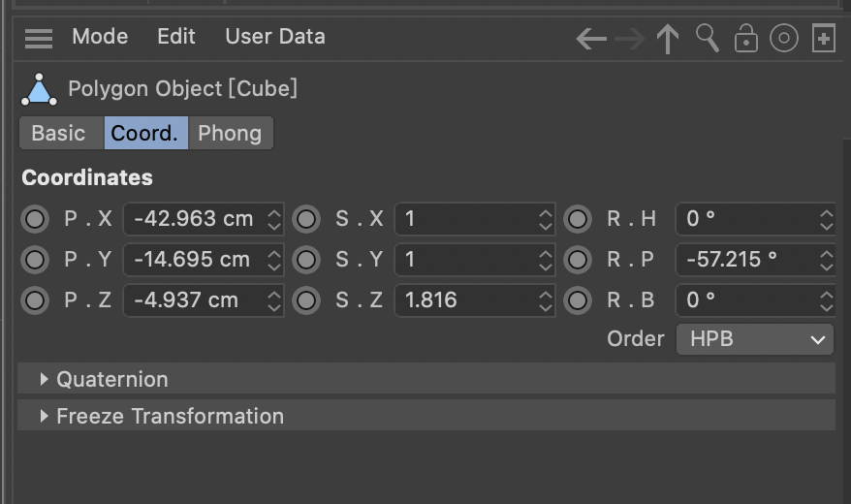Image resolution: width=851 pixels, height=504 pixels.
Task: Open the search magnifier icon
Action: [708, 39]
